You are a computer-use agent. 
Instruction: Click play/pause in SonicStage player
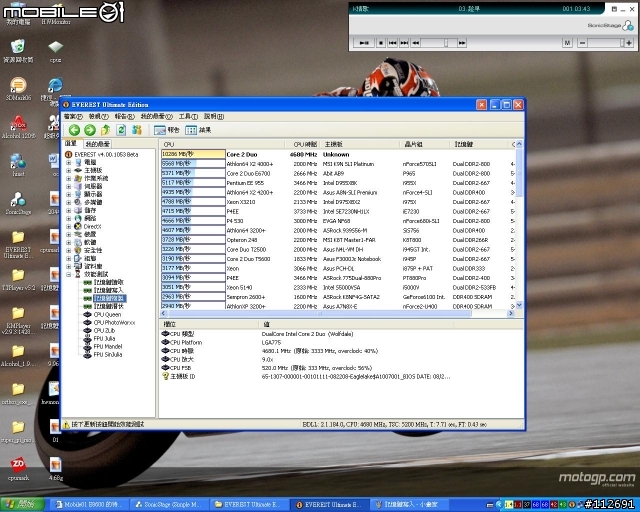coord(364,43)
